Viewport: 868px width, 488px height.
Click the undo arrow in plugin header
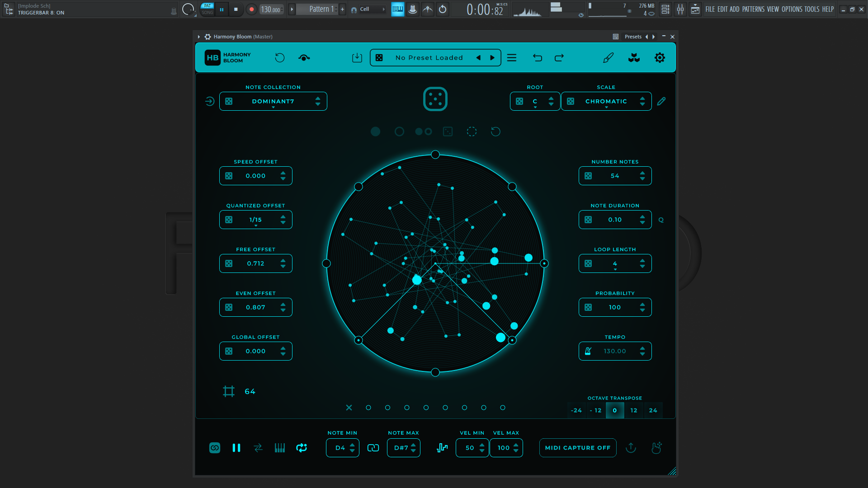point(537,58)
